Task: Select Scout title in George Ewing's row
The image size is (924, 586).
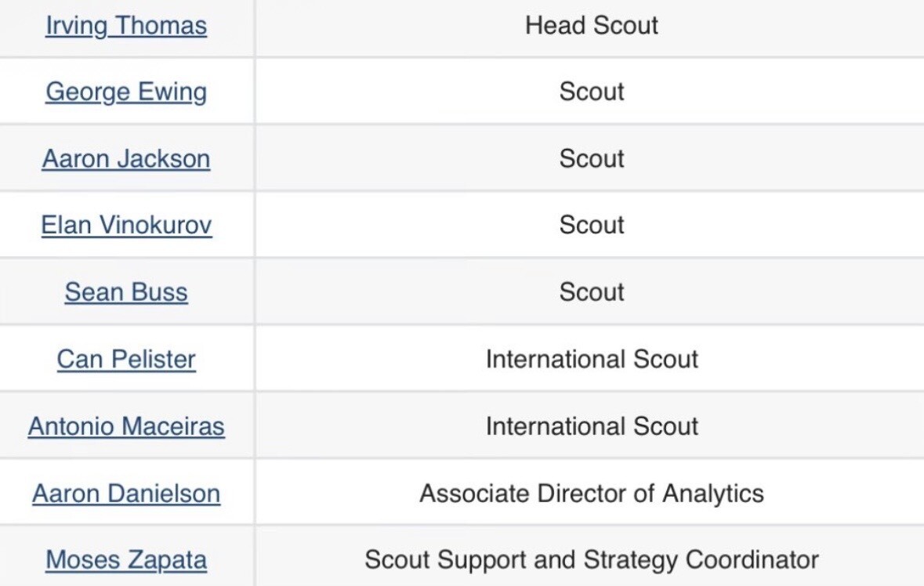Action: (592, 92)
